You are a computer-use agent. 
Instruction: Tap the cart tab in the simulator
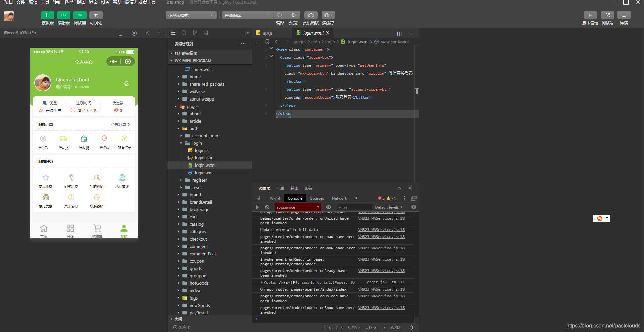[97, 230]
